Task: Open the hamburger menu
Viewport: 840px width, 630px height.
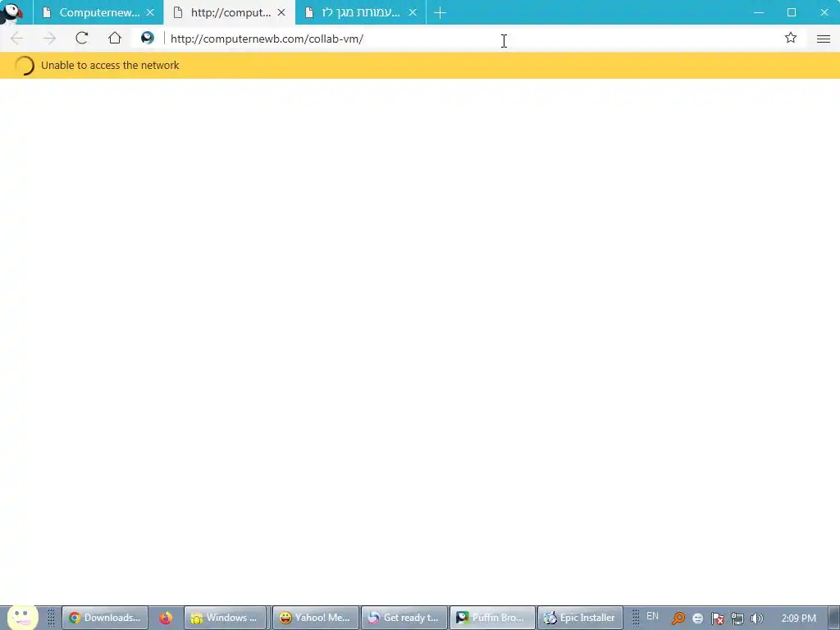Action: [x=824, y=39]
